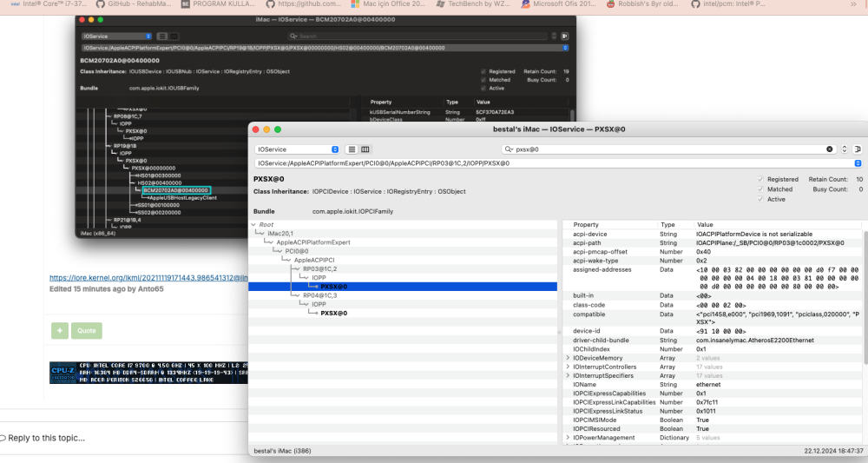The image size is (868, 463).
Task: Toggle the inspector sidebar icon in PXSX@0 window
Action: coord(857,149)
